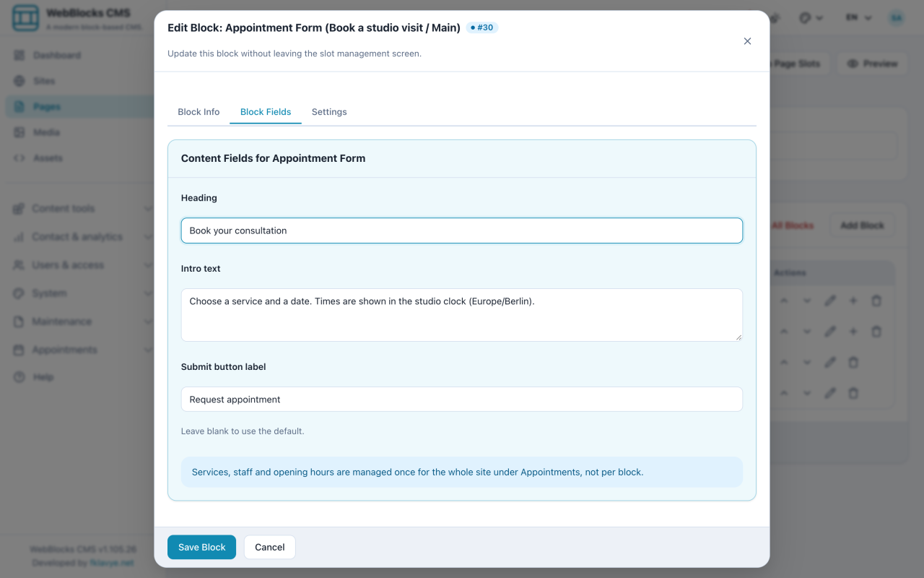Viewport: 924px width, 578px height.
Task: Click the #30 block ID badge
Action: [x=482, y=27]
